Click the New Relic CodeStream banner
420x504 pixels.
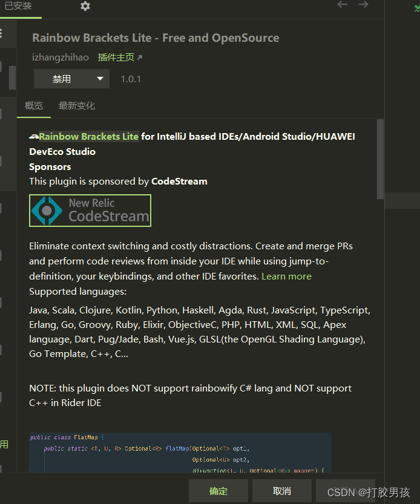click(x=90, y=211)
